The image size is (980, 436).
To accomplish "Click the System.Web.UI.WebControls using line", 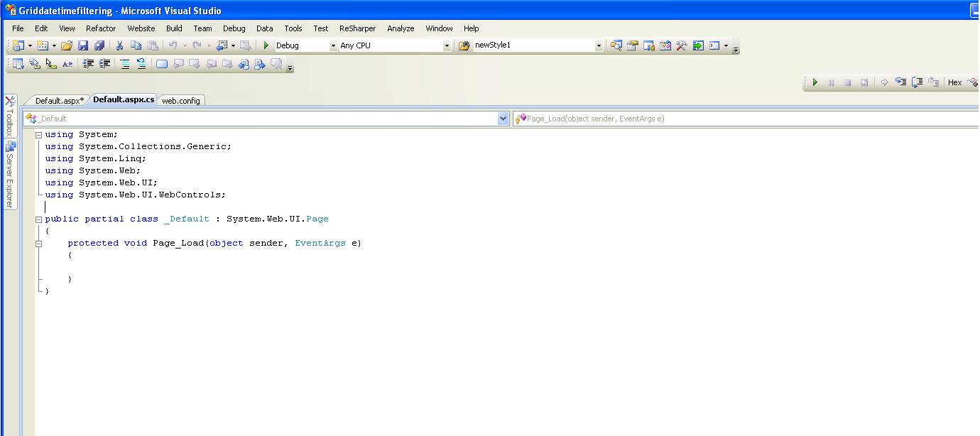I will pyautogui.click(x=135, y=195).
